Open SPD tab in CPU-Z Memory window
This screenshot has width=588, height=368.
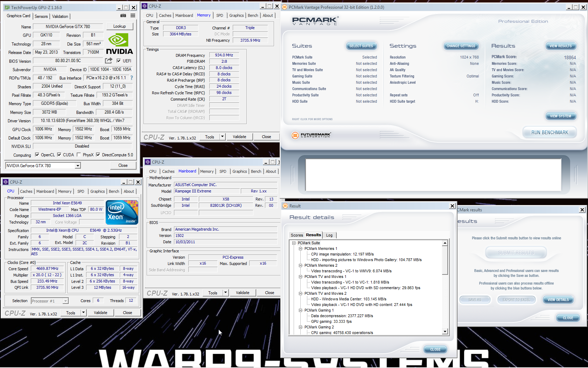[x=220, y=15]
